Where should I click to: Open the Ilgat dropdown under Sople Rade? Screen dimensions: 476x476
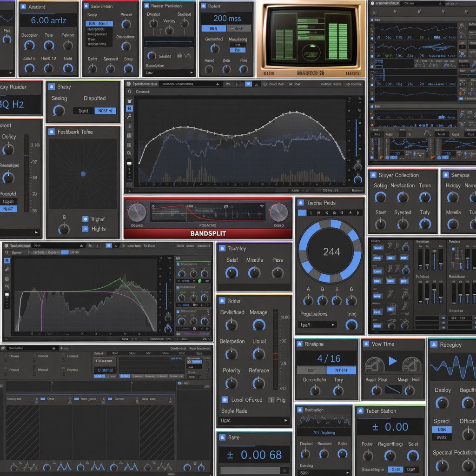pos(254,420)
